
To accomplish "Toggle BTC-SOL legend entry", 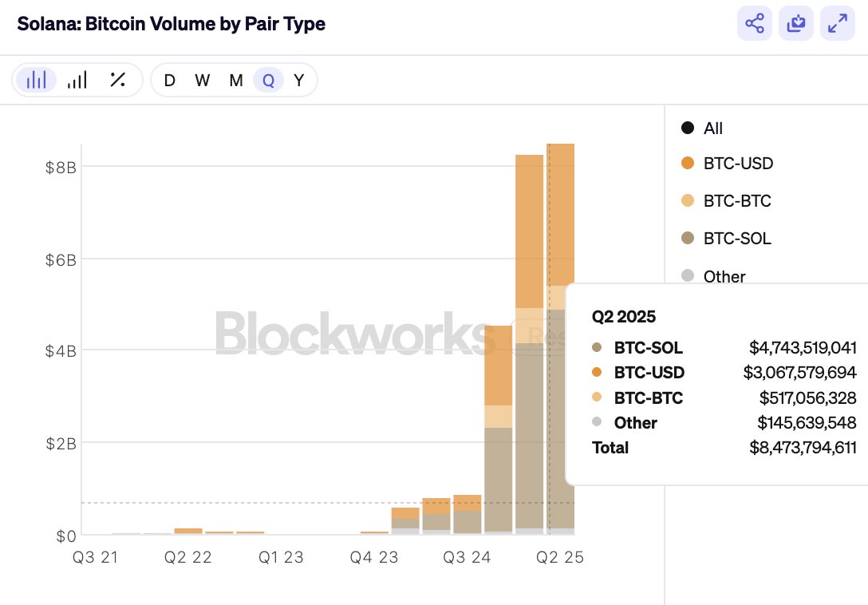I will tap(737, 238).
